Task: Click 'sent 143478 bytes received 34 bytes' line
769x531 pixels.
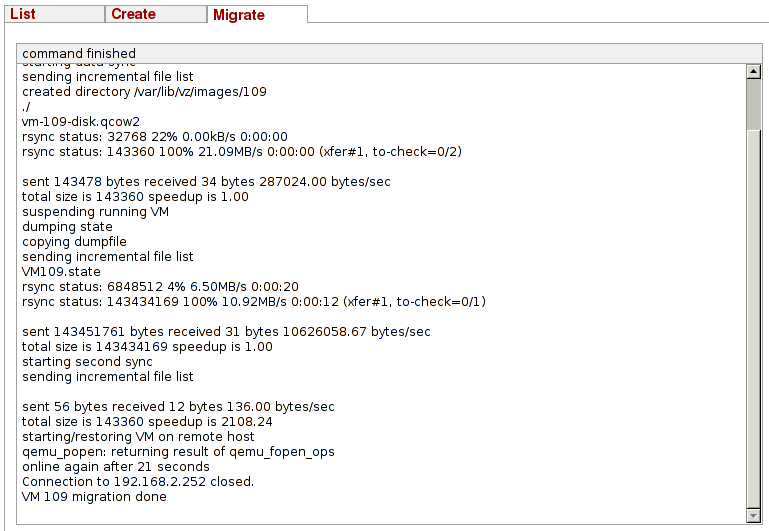Action: point(206,182)
